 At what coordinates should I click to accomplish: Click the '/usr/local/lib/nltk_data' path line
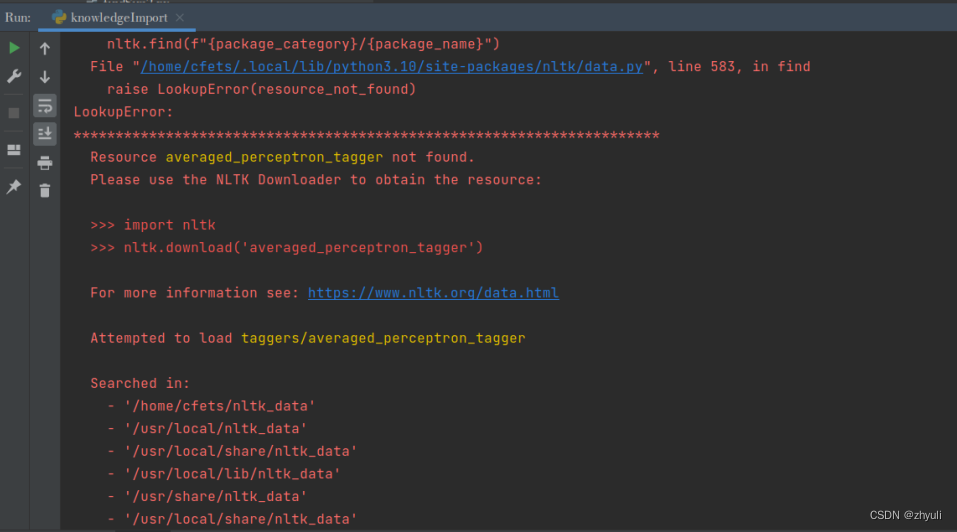(224, 474)
